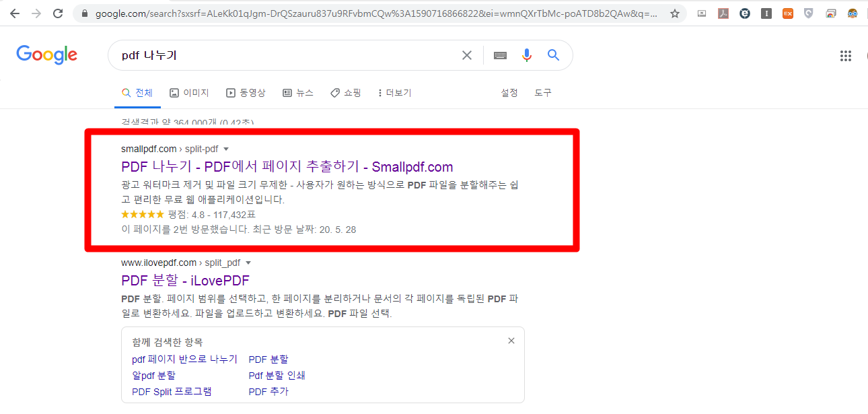Image resolution: width=868 pixels, height=414 pixels.
Task: Click the goggles avatar extension icon
Action: pyautogui.click(x=853, y=13)
